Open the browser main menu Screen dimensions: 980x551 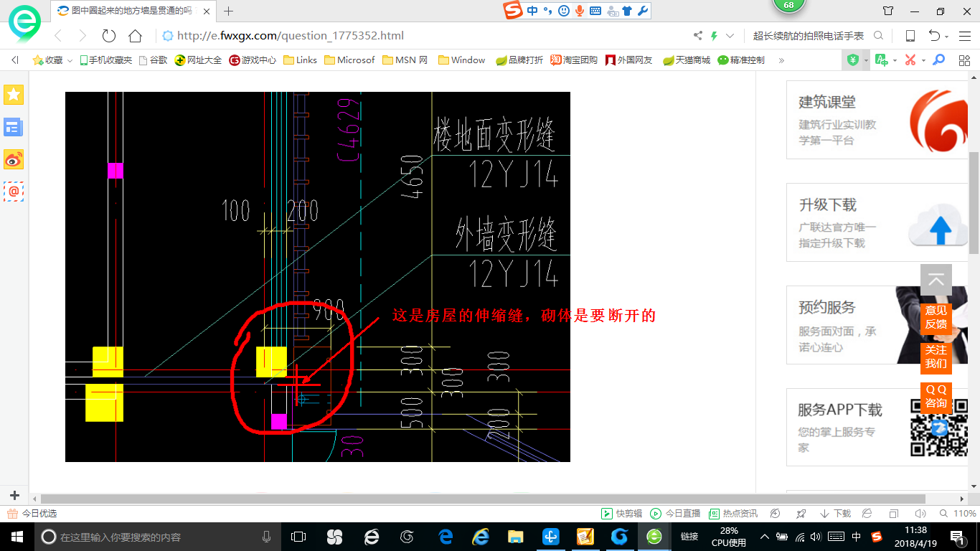pos(964,36)
